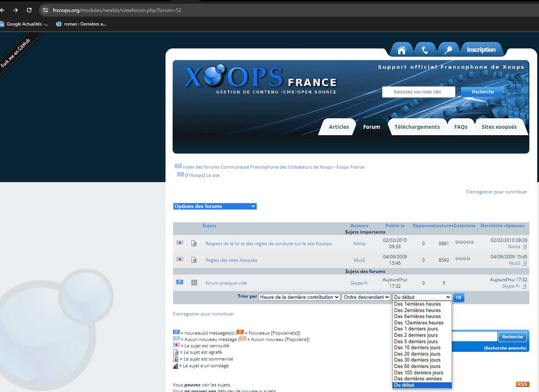Open the home icon tab

click(x=401, y=50)
